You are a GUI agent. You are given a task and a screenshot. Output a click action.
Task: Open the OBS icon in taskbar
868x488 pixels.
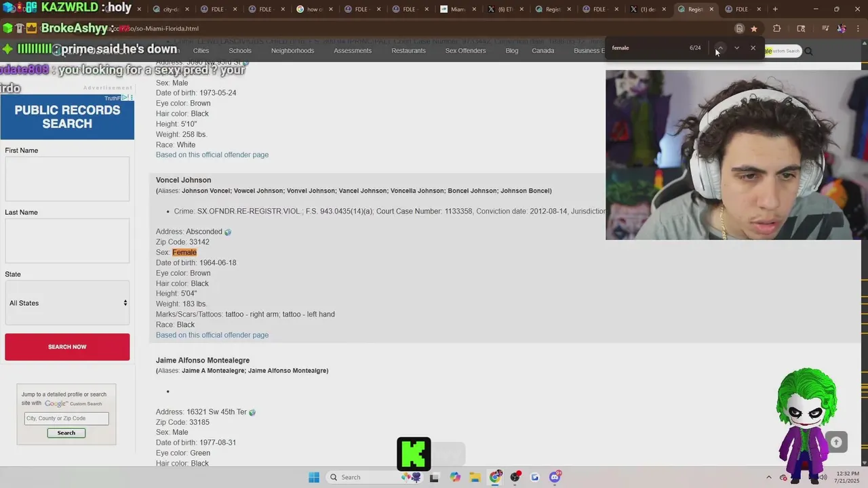(515, 477)
